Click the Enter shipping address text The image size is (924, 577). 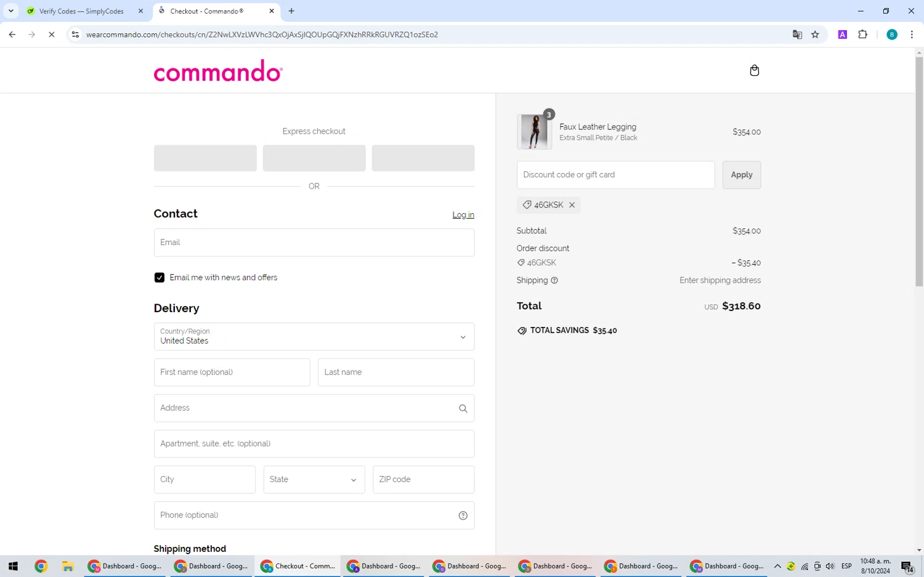(x=720, y=280)
